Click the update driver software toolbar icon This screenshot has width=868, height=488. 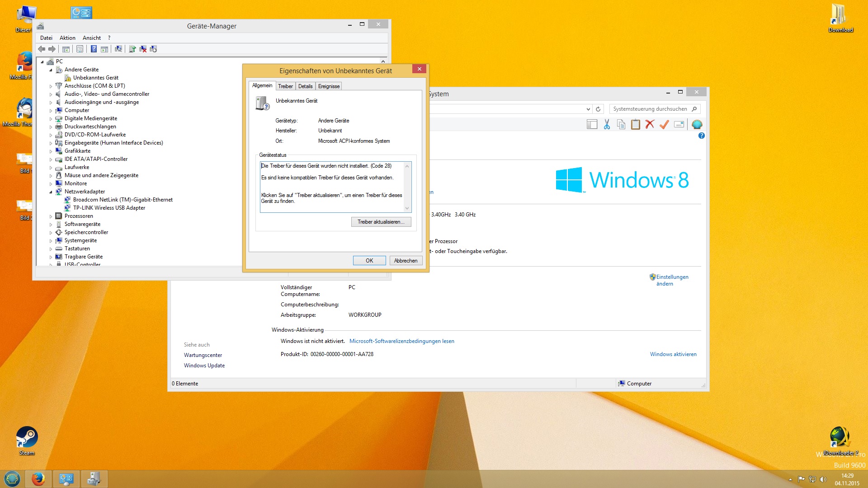pos(132,49)
